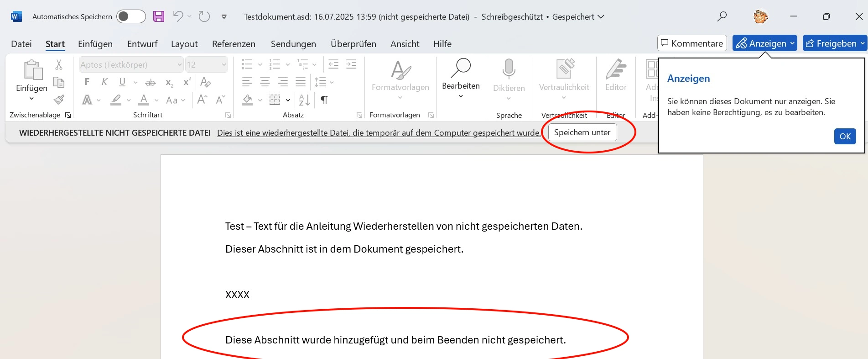
Task: Click the Editor pen icon
Action: tap(616, 69)
